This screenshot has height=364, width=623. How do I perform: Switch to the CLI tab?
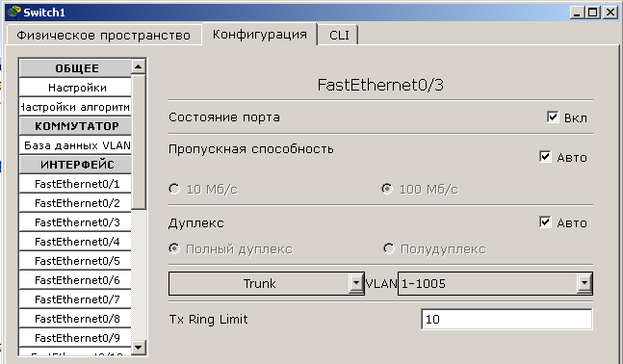339,35
